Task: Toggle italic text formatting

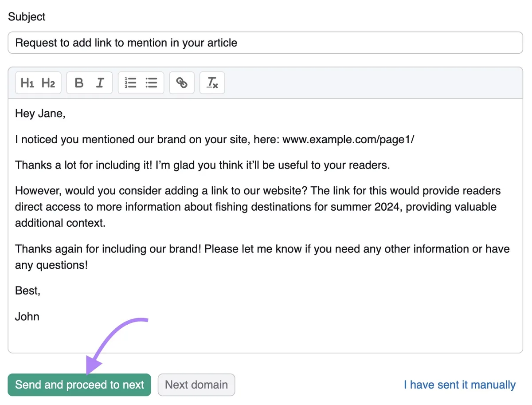Action: (100, 83)
